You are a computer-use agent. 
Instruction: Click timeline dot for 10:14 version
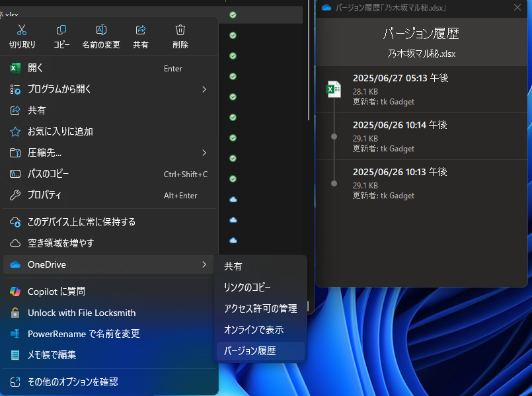(334, 137)
